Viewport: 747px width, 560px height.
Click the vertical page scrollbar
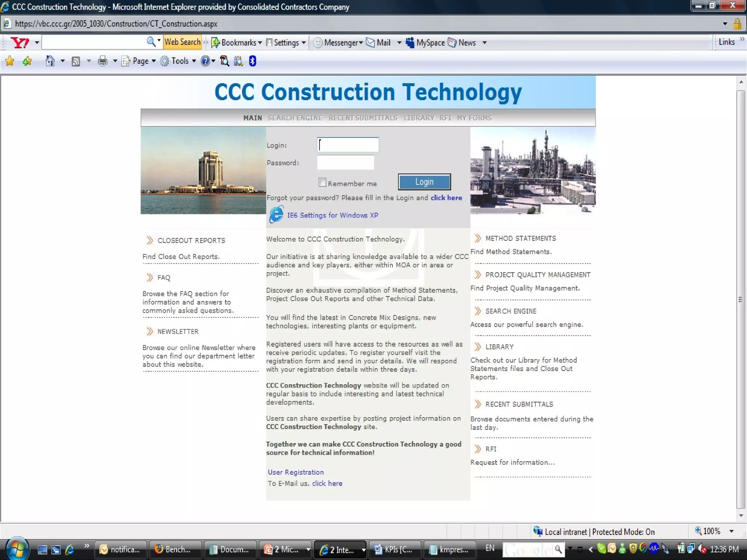pos(741,299)
